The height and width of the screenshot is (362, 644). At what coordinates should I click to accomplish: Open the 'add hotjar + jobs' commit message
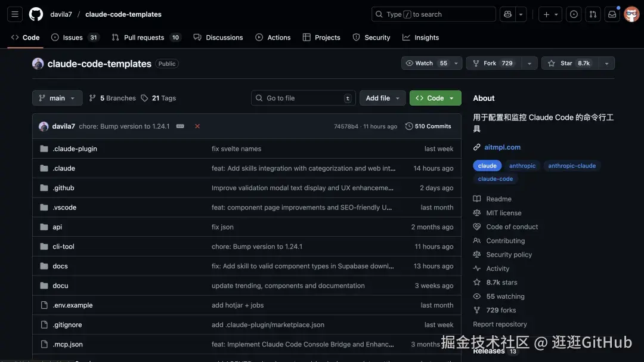[237, 305]
